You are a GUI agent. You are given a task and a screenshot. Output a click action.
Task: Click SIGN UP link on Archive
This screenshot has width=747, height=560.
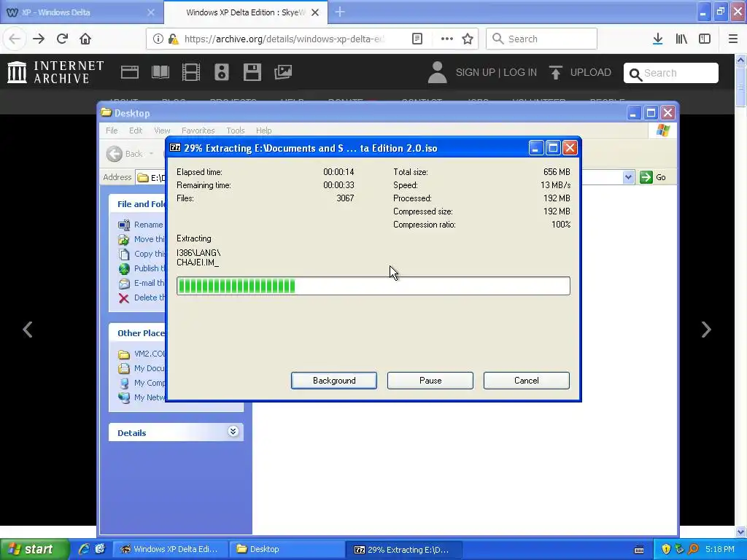[475, 72]
